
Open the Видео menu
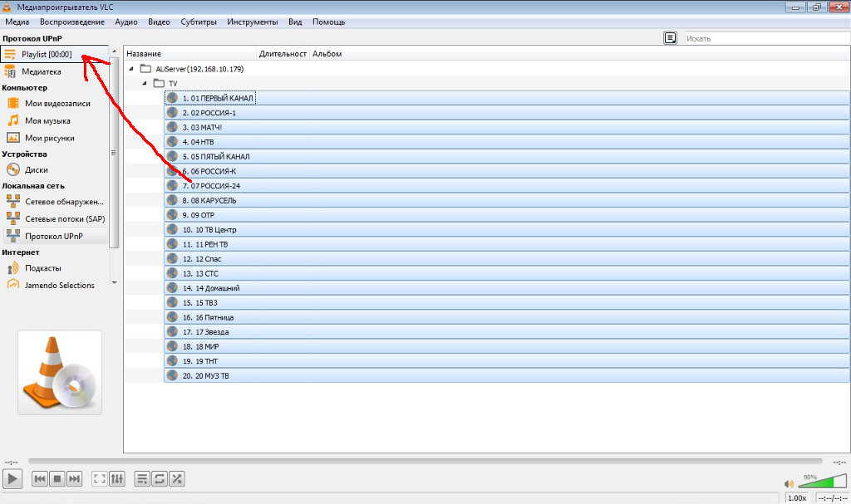click(x=159, y=22)
